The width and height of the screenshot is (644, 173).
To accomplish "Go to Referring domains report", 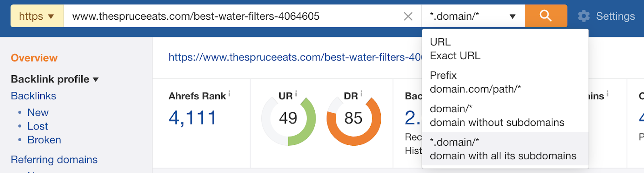I will tap(54, 160).
